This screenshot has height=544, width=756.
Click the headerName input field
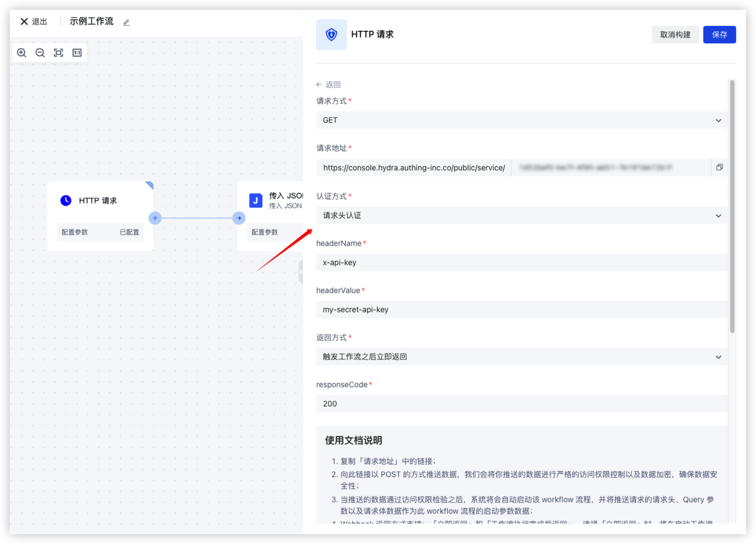522,262
